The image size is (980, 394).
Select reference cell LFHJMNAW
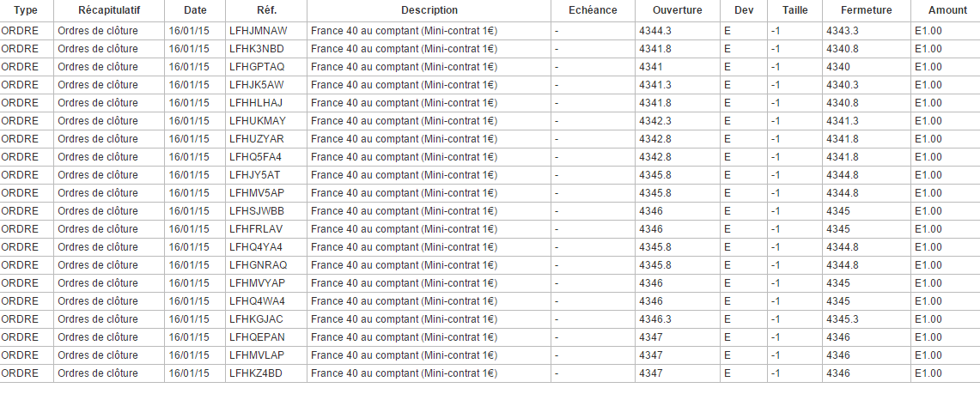click(259, 31)
